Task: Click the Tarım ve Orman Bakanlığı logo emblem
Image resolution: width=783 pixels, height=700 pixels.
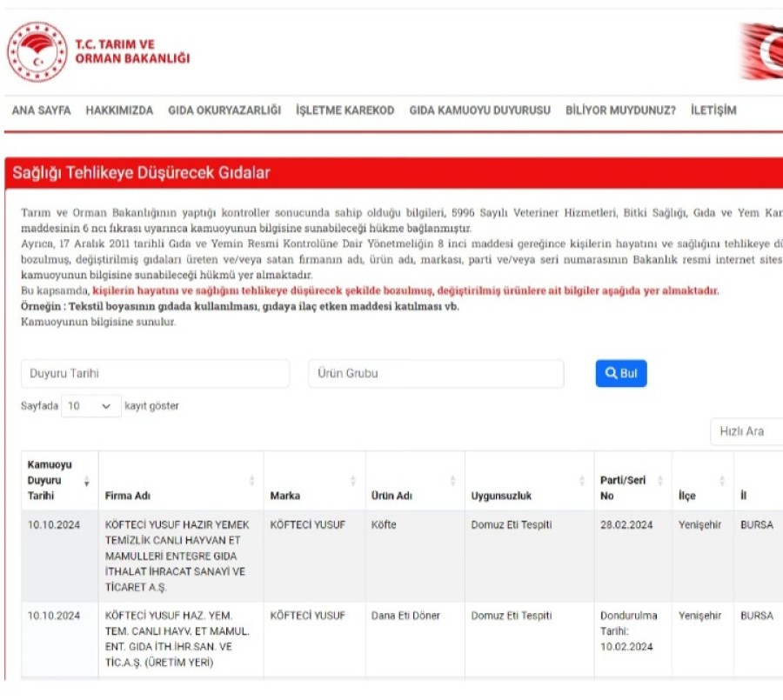Action: point(37,51)
